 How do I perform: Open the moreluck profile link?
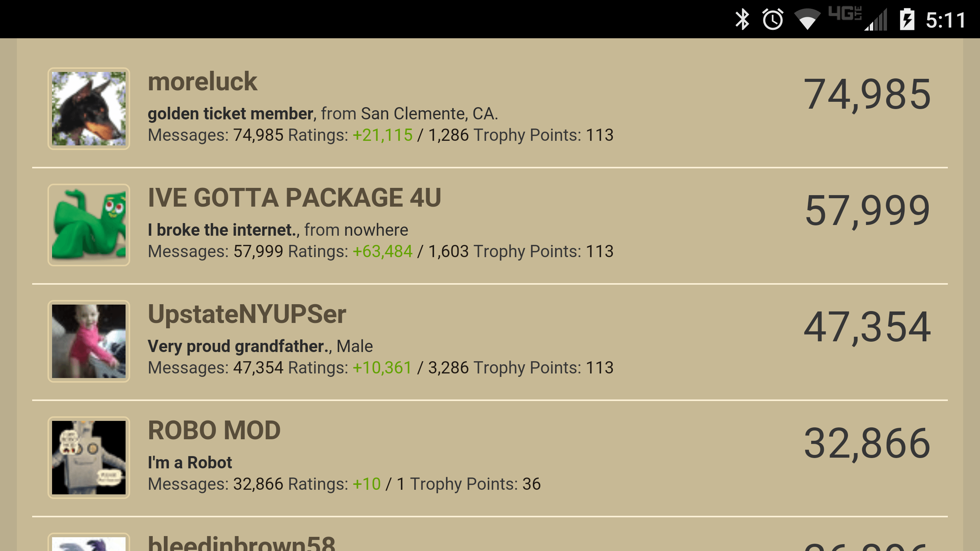click(202, 82)
